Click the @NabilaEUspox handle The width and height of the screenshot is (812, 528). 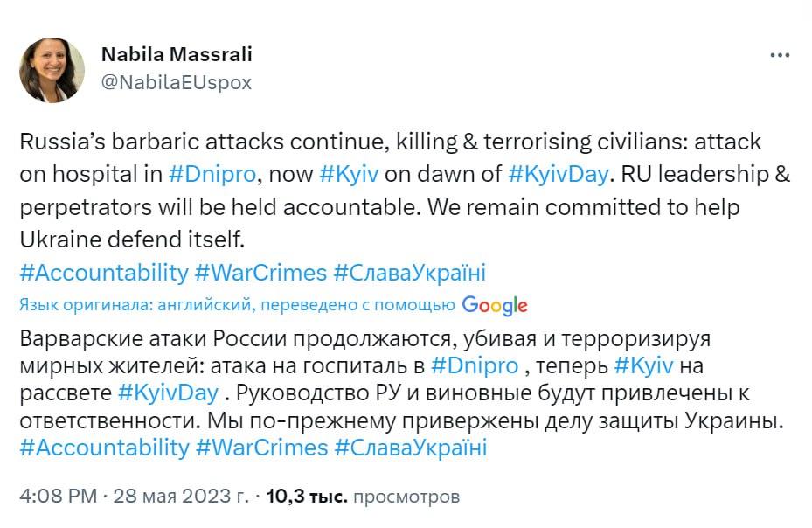click(176, 82)
